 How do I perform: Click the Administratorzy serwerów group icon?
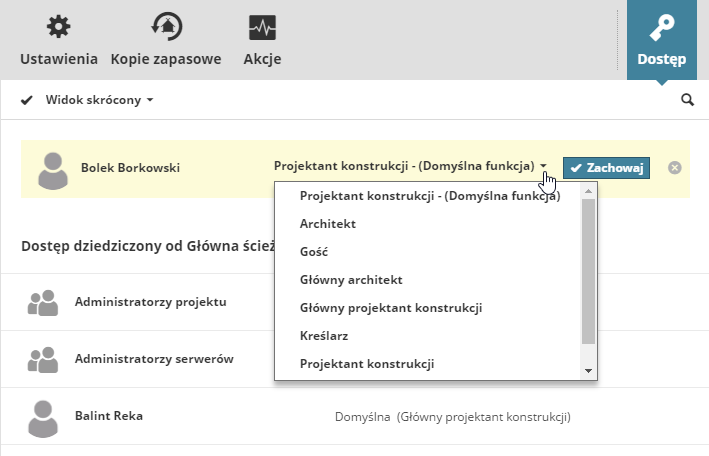(x=43, y=360)
